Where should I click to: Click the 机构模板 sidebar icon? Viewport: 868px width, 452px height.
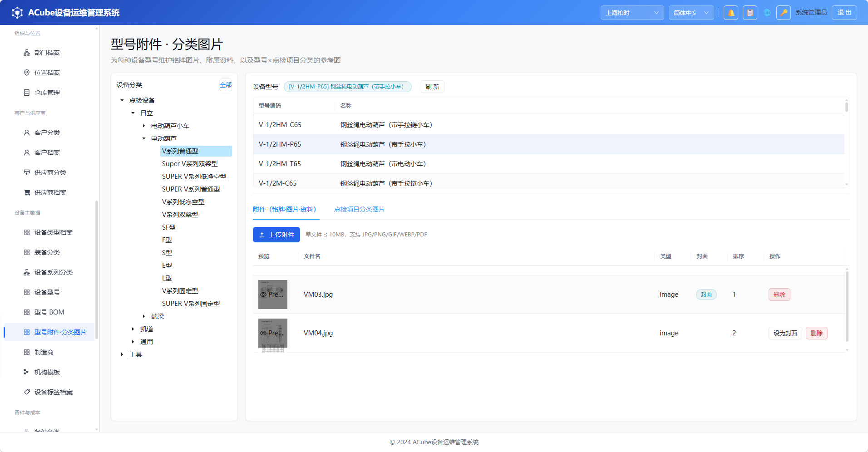(27, 372)
